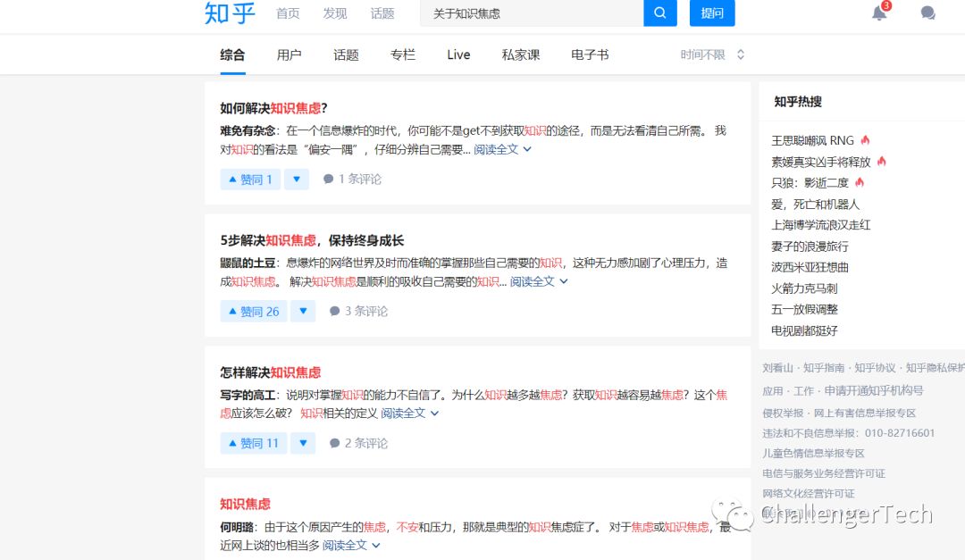Open the 发现 menu item
The image size is (965, 560).
click(334, 13)
